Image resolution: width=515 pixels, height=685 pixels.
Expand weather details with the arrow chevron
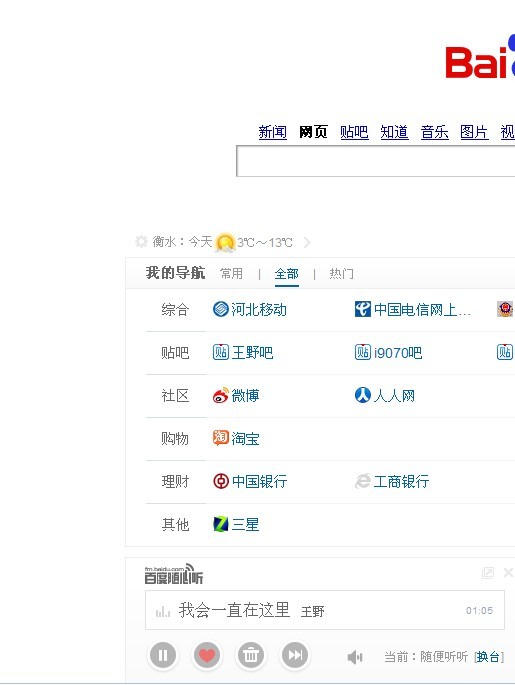click(307, 242)
